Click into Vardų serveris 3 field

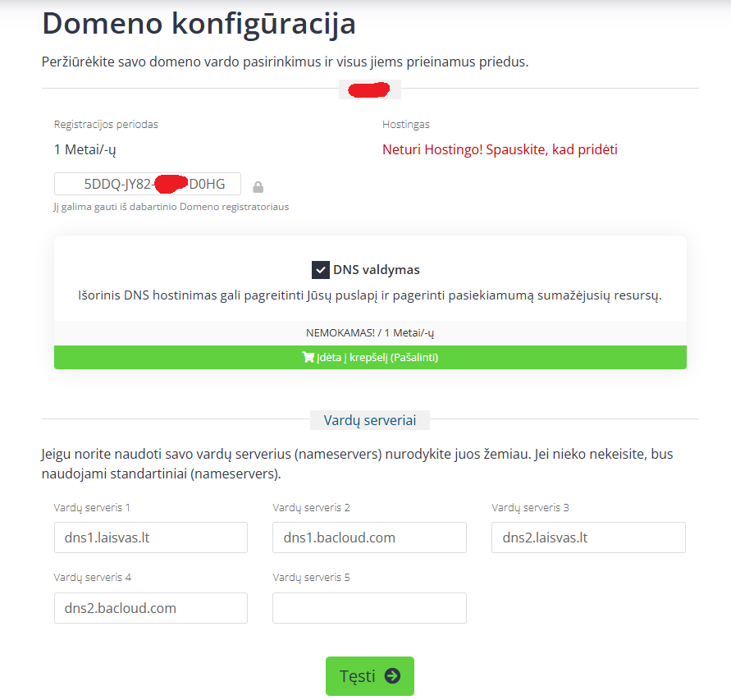coord(588,538)
